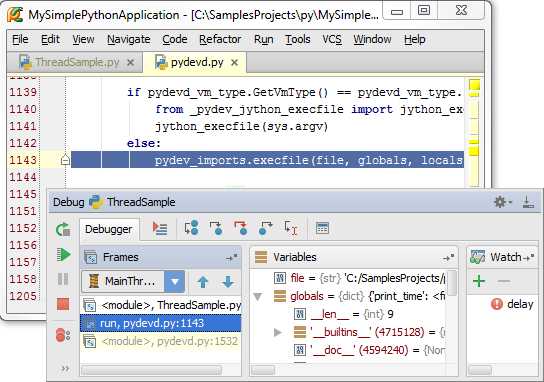Viewport: 544px width, 382px height.
Task: Open the Help menu
Action: pyautogui.click(x=415, y=39)
